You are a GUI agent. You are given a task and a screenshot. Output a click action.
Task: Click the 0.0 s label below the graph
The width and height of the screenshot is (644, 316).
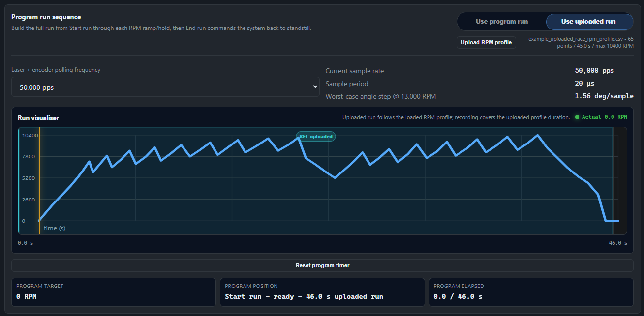(26, 243)
